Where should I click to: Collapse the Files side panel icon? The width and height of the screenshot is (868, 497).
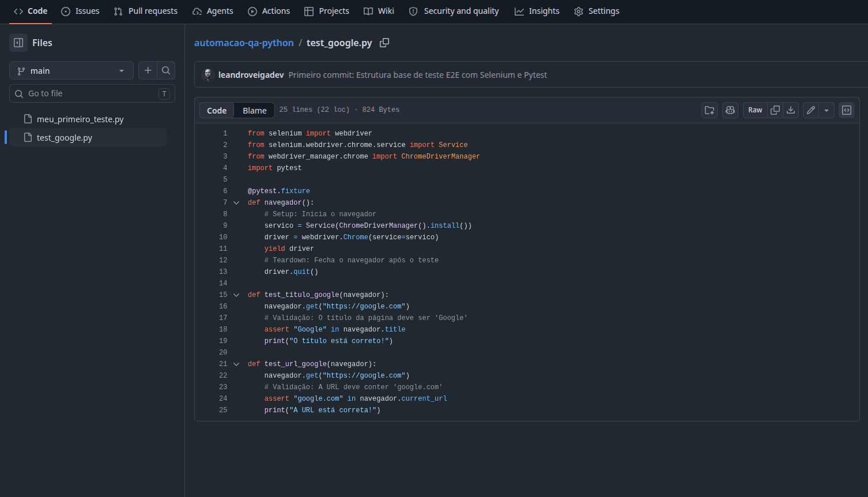pyautogui.click(x=18, y=43)
